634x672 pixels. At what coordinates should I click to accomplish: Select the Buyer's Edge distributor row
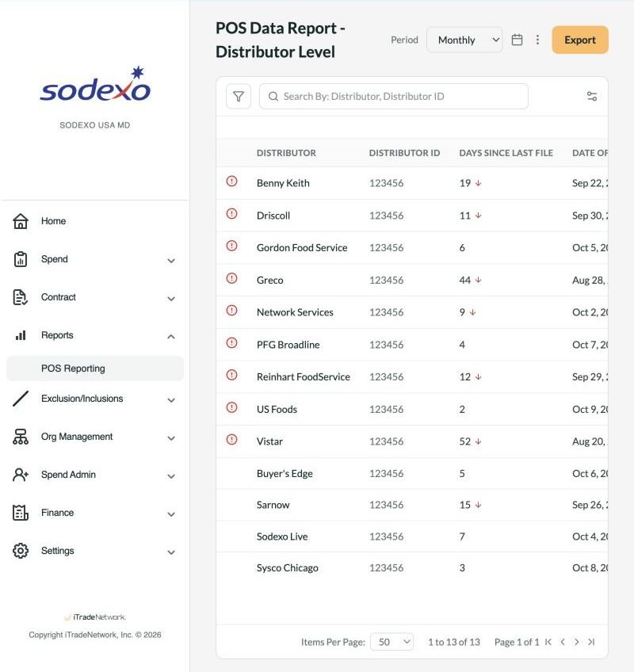pos(412,474)
